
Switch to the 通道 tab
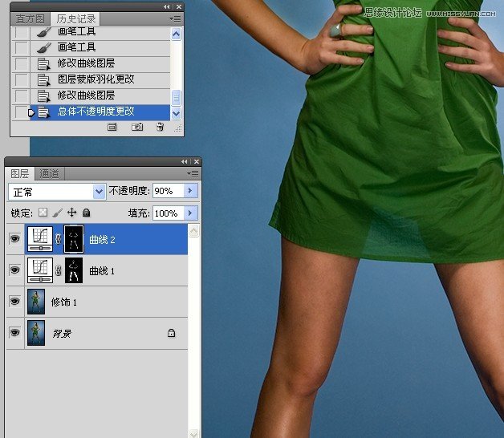[x=50, y=173]
